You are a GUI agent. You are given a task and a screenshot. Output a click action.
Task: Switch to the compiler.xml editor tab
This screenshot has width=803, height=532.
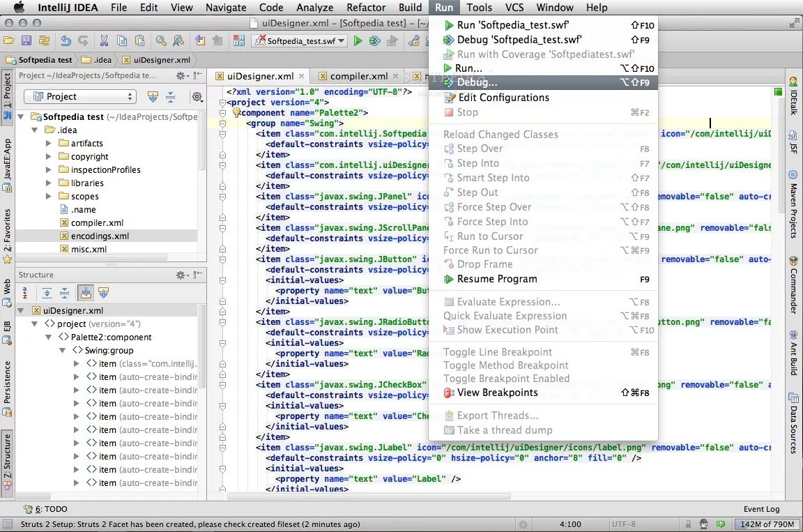click(358, 76)
